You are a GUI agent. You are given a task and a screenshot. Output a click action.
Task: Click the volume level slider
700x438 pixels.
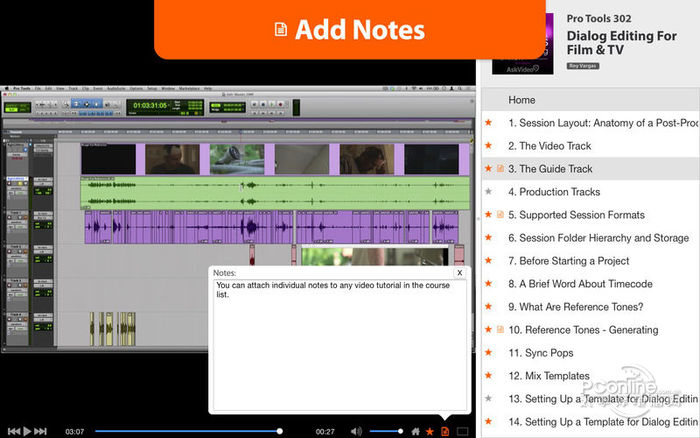[x=386, y=431]
